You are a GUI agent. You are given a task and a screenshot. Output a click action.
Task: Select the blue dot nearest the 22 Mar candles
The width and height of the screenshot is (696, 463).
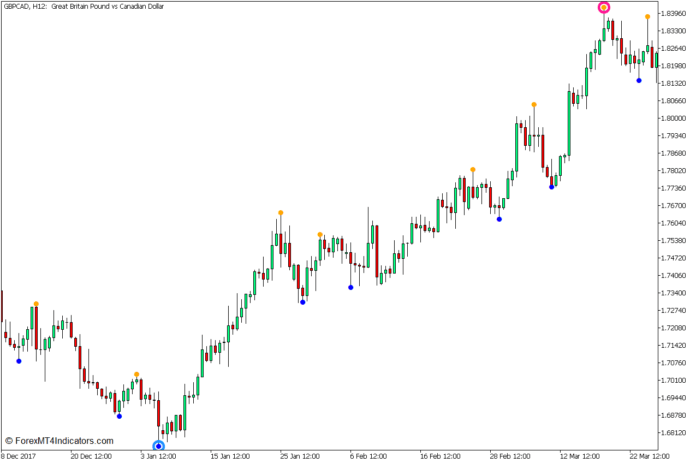[x=639, y=81]
